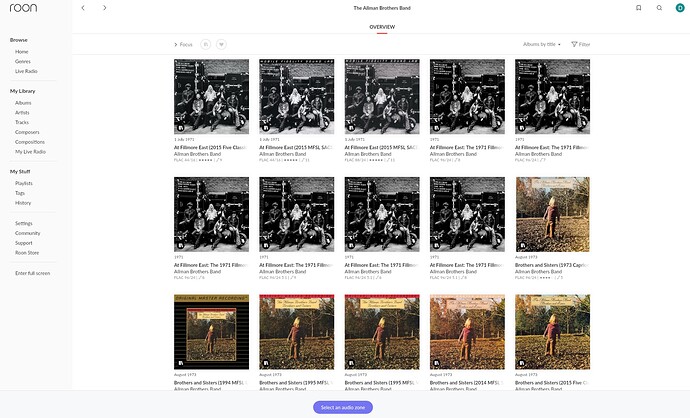Toggle the favorites heart filter
Screen dimensions: 690x418
221,44
